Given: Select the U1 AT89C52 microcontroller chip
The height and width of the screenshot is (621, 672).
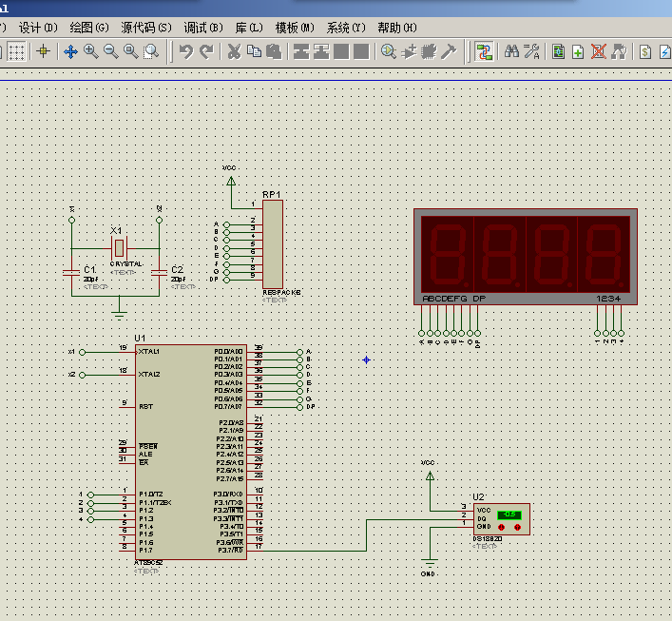Looking at the screenshot, I should [191, 452].
